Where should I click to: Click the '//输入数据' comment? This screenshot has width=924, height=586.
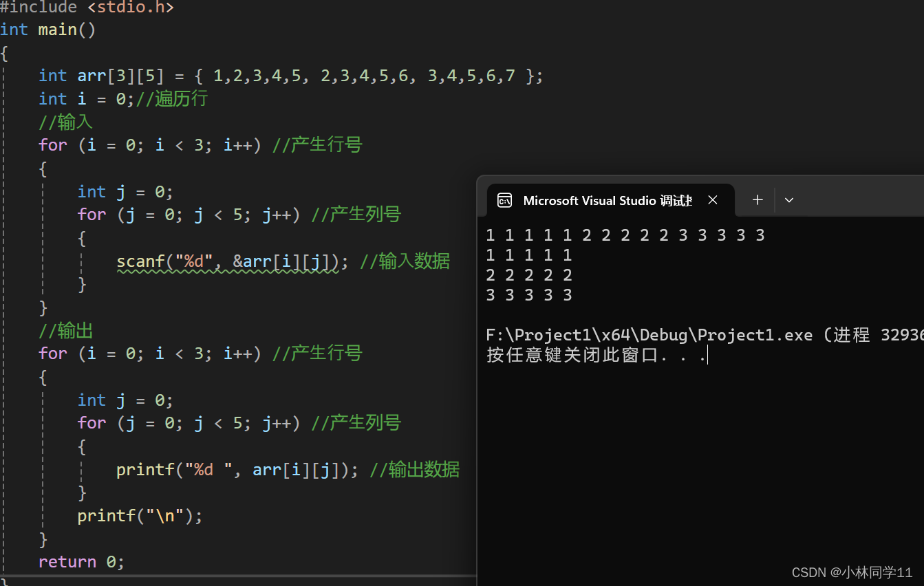click(x=405, y=261)
